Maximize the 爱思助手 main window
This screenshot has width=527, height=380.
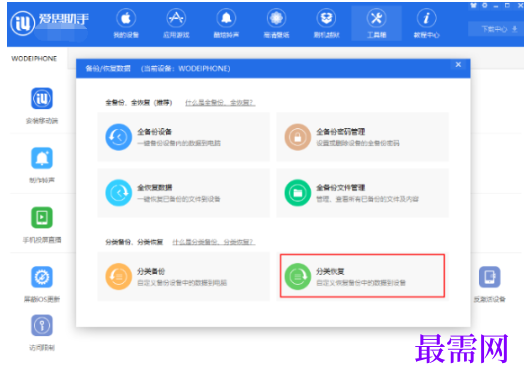(508, 5)
